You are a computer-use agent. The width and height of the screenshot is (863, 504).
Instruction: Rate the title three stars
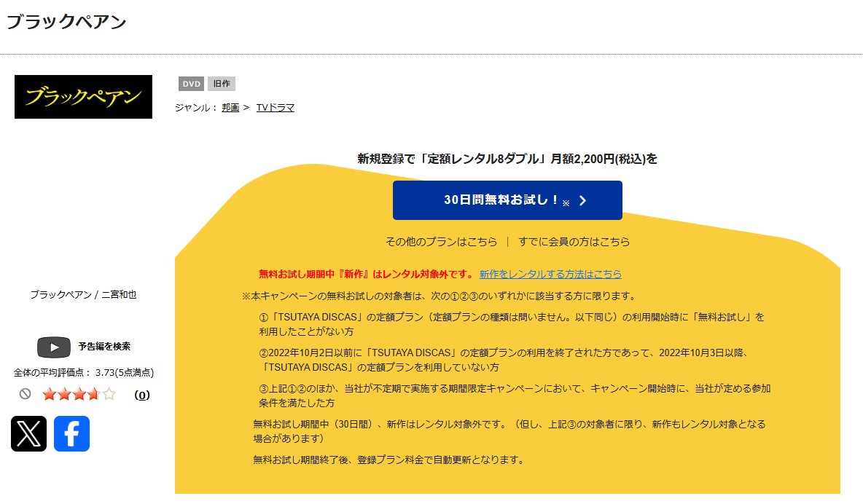(x=79, y=394)
